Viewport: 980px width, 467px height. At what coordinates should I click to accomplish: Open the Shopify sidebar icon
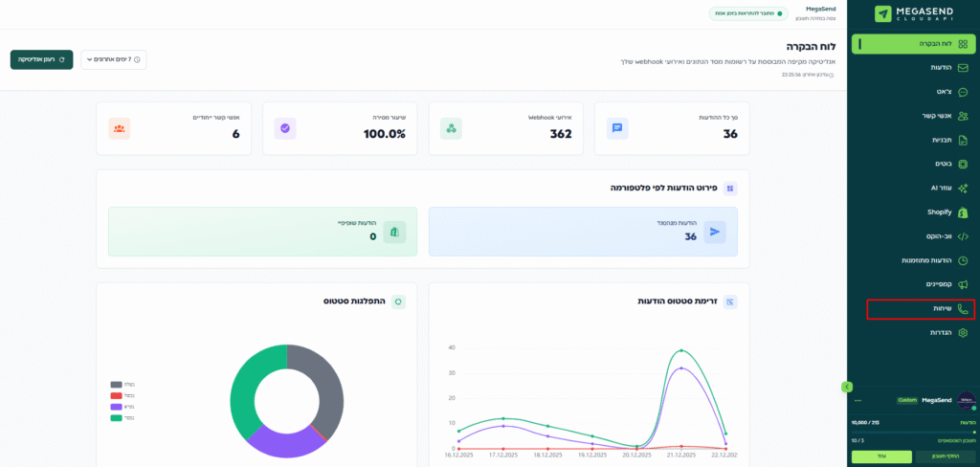point(964,211)
